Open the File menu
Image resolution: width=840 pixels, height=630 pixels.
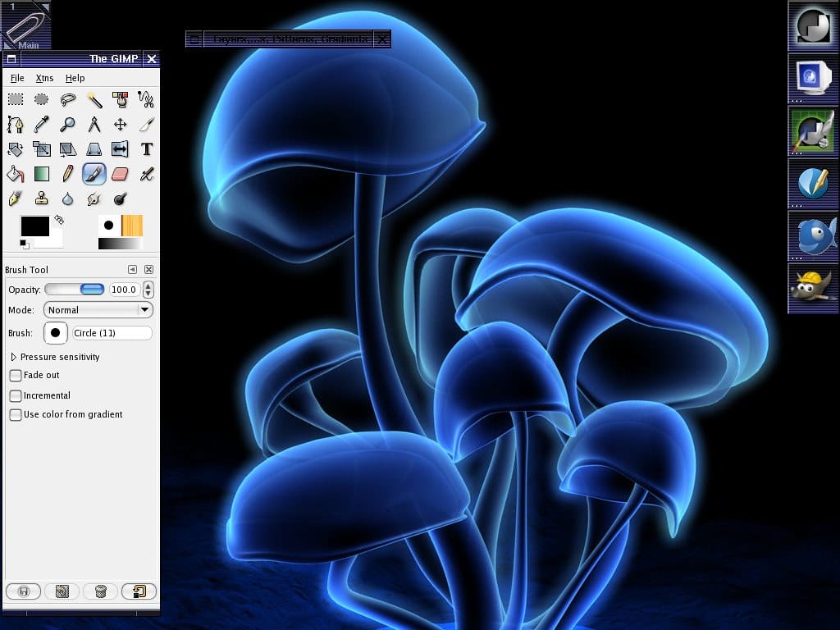[17, 78]
